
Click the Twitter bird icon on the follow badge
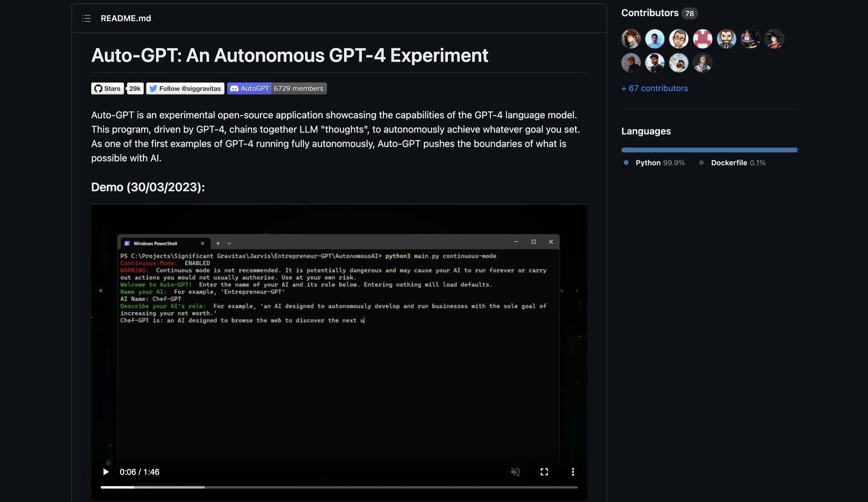153,88
